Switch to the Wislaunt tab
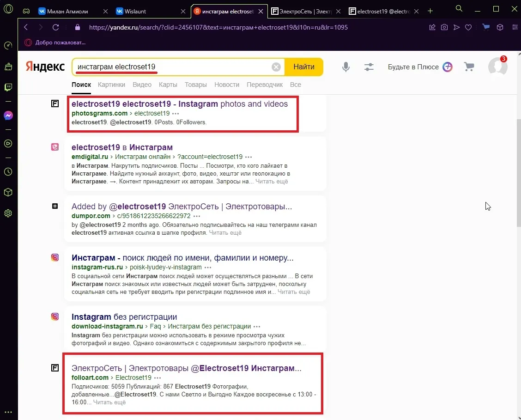Viewport: 521px width, 420px height. [x=150, y=11]
